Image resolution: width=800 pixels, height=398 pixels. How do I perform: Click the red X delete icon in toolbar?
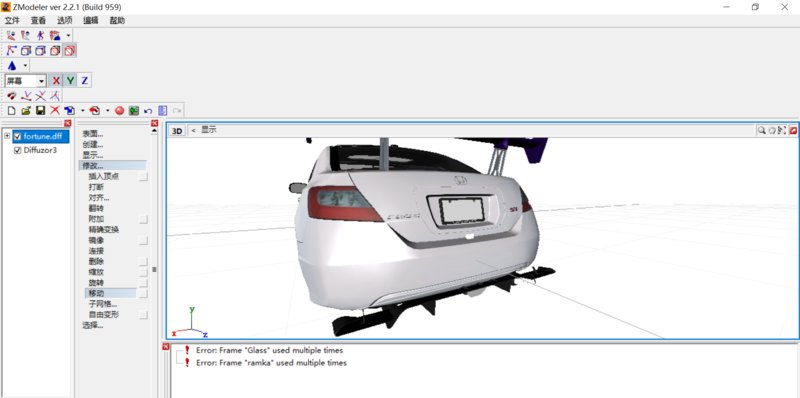pyautogui.click(x=55, y=110)
